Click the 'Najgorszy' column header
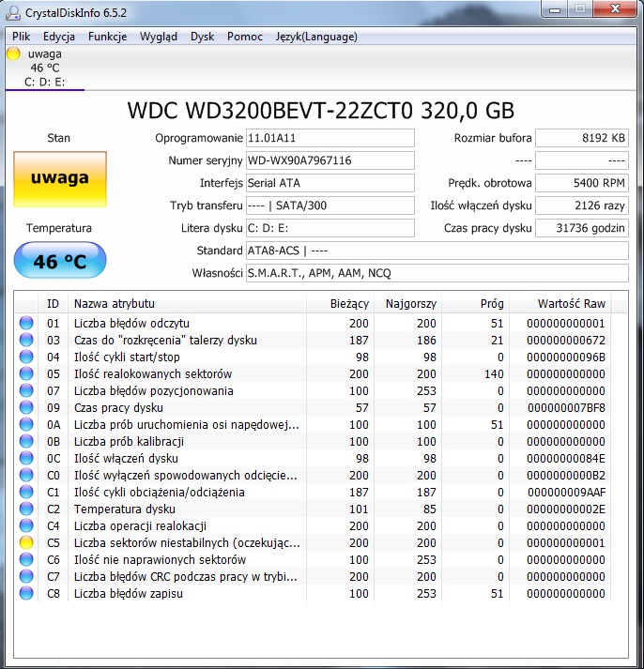The width and height of the screenshot is (644, 669). 408,303
